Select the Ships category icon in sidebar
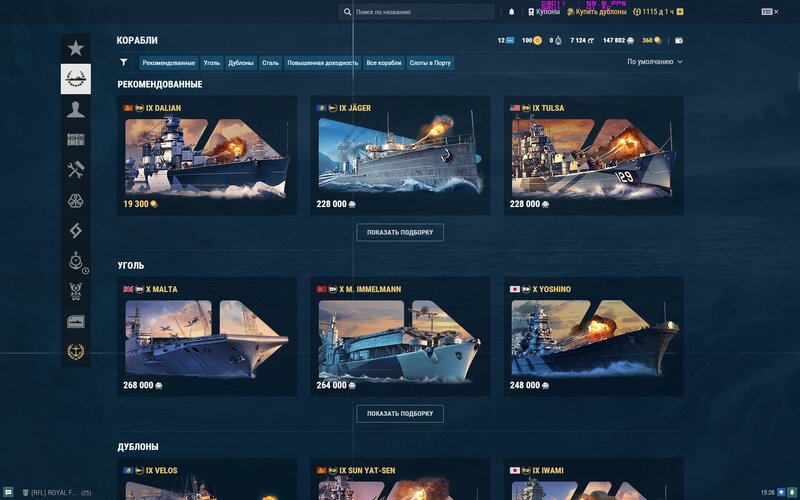Screen dimensions: 800x500 tap(76, 79)
